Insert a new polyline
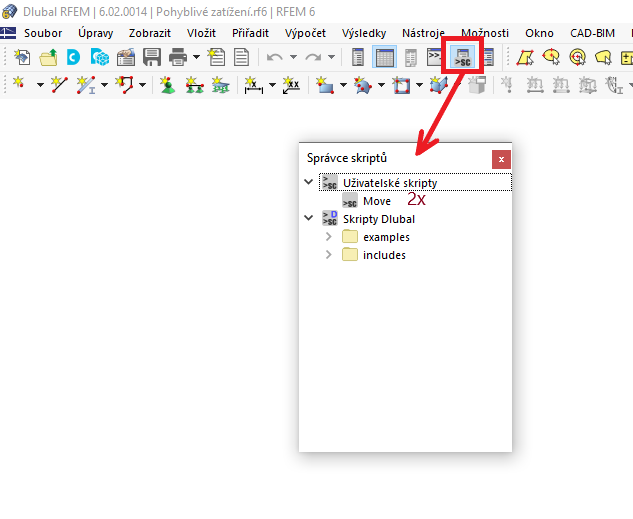633x519 pixels. [x=124, y=85]
